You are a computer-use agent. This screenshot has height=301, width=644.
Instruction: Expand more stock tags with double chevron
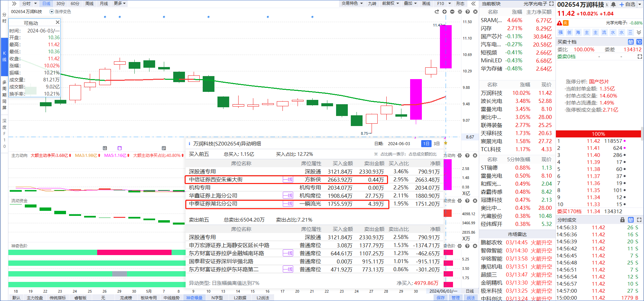click(639, 33)
